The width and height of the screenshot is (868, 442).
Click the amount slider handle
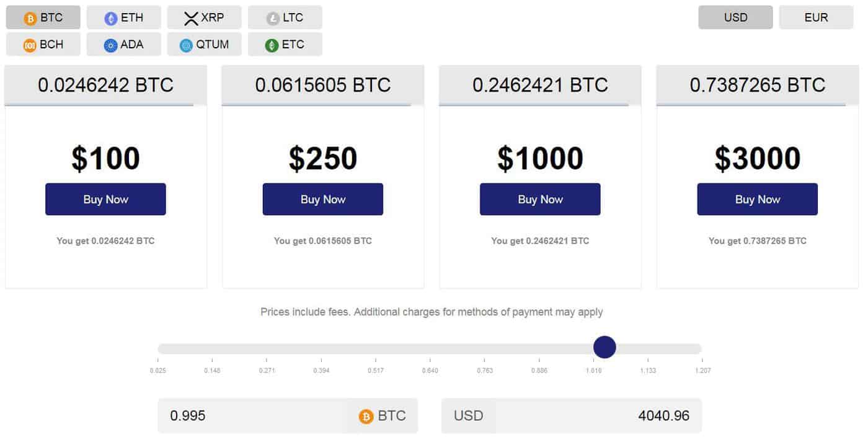pyautogui.click(x=604, y=347)
